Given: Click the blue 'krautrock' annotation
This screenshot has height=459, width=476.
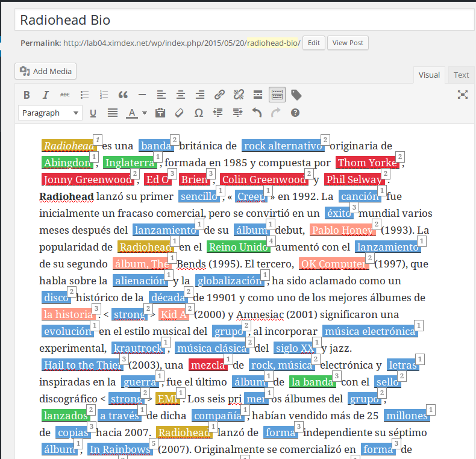Looking at the screenshot, I should pos(138,348).
